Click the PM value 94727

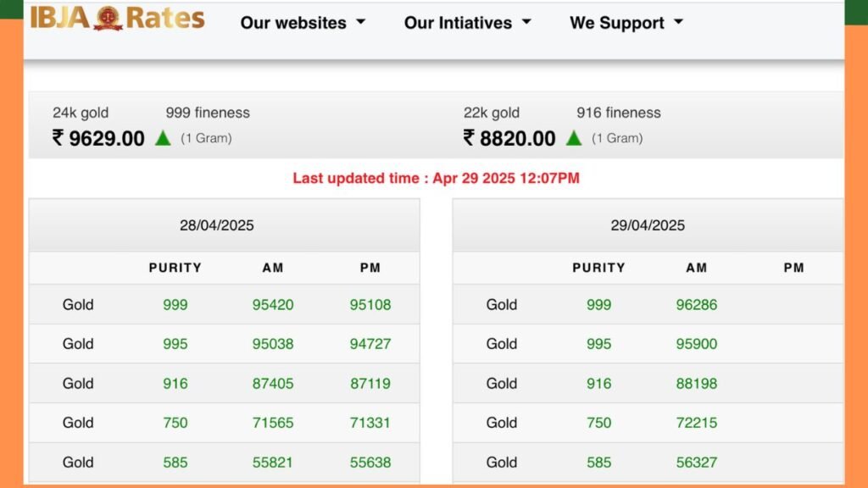coord(370,344)
